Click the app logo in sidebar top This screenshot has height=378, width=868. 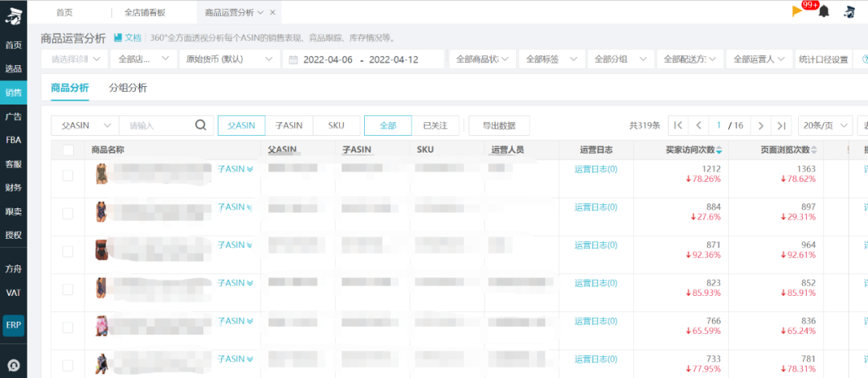pos(13,16)
